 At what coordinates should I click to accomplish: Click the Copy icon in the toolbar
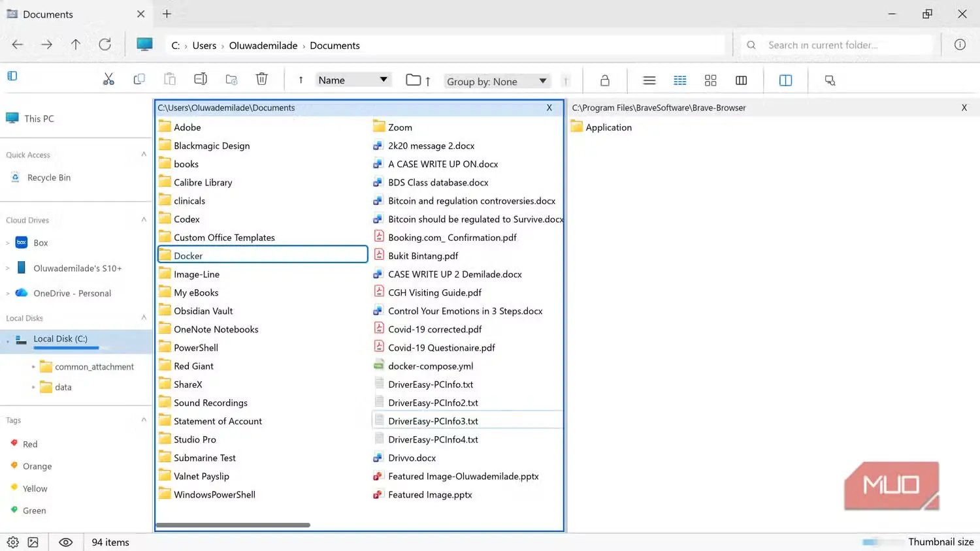point(139,80)
